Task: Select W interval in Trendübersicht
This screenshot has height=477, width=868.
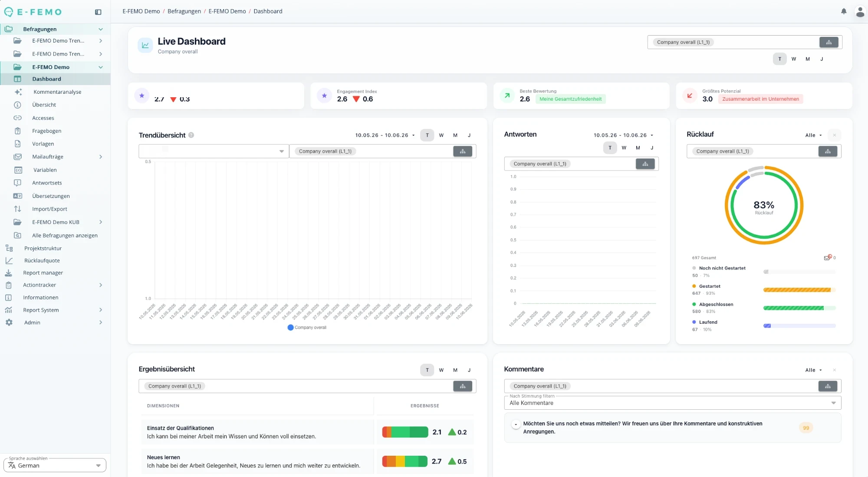Action: coord(441,135)
